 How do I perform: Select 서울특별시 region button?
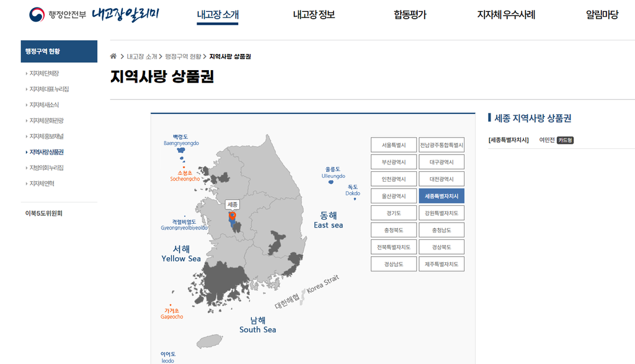point(394,145)
